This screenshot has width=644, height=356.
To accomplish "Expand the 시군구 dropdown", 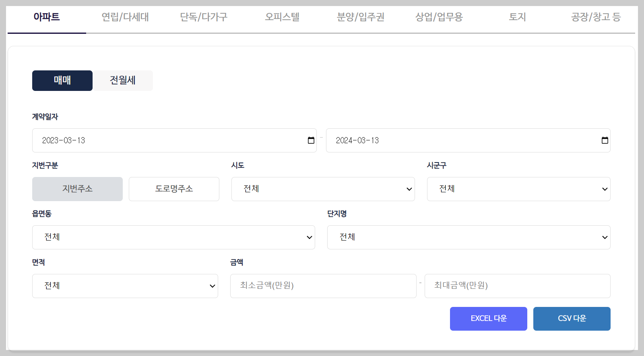I will pyautogui.click(x=519, y=189).
